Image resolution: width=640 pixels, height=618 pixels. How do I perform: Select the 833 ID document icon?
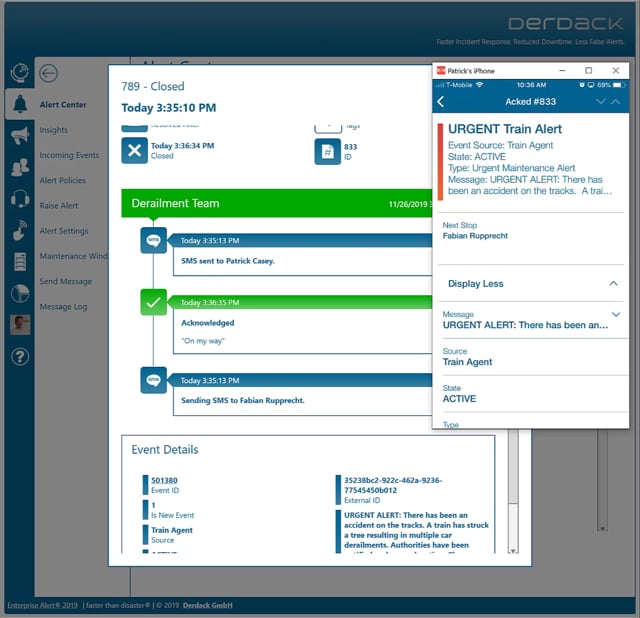327,151
